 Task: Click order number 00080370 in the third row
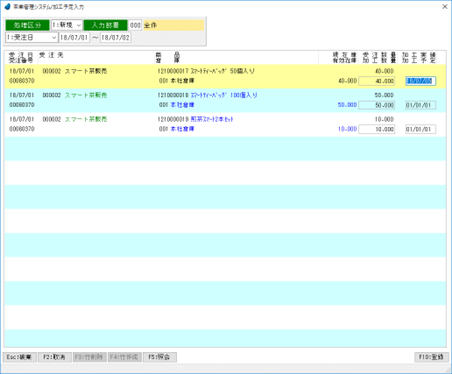pyautogui.click(x=22, y=129)
